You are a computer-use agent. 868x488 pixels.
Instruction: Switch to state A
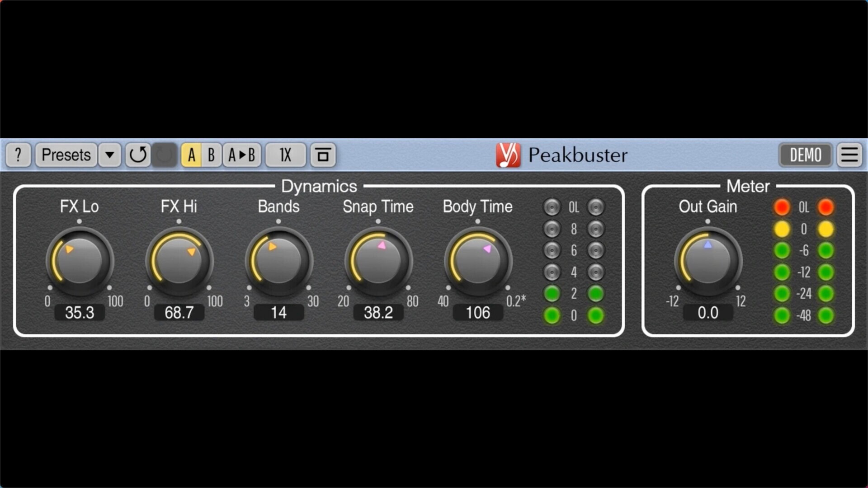tap(191, 155)
